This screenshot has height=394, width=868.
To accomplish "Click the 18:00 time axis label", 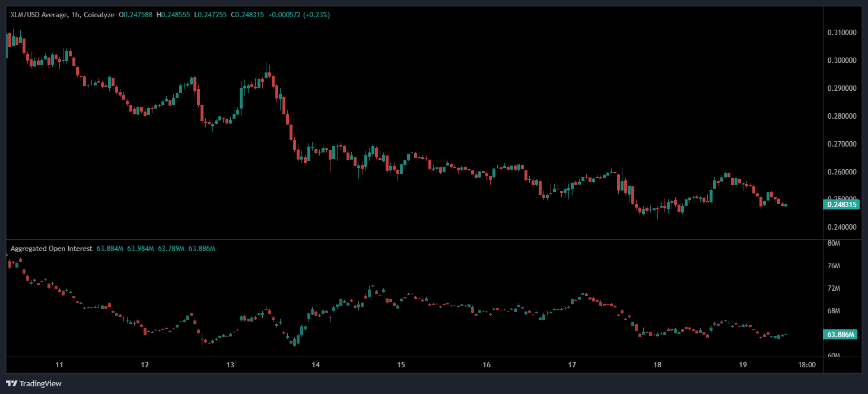I will (807, 364).
